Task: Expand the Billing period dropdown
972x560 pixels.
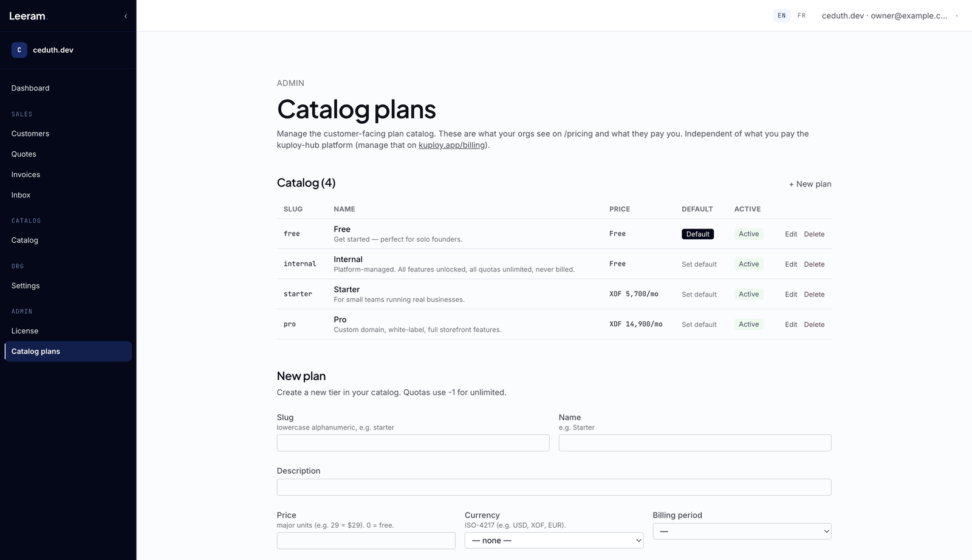Action: pyautogui.click(x=742, y=531)
